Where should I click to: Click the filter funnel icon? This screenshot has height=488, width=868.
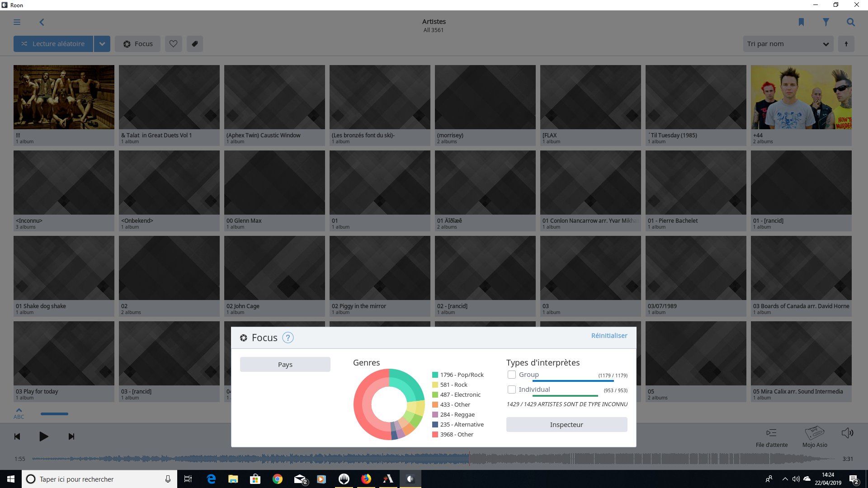(826, 22)
